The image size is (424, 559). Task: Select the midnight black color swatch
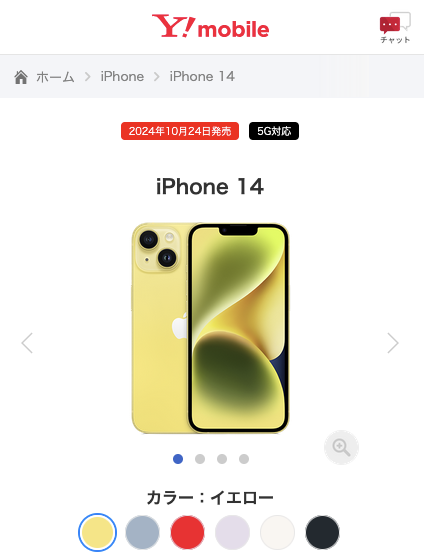point(322,532)
